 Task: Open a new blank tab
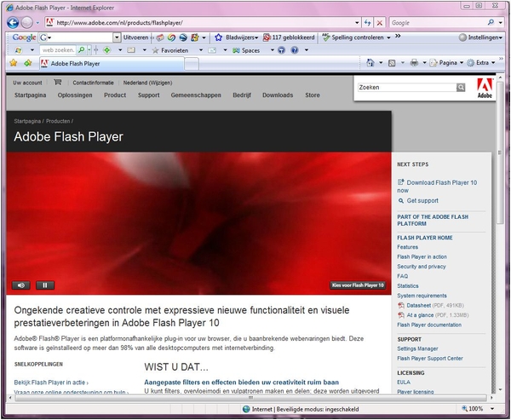click(x=192, y=64)
